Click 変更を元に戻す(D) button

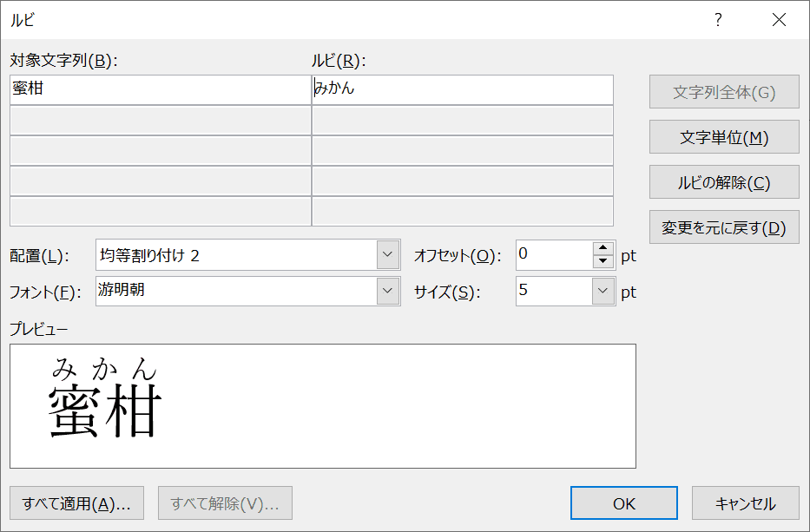[x=724, y=227]
